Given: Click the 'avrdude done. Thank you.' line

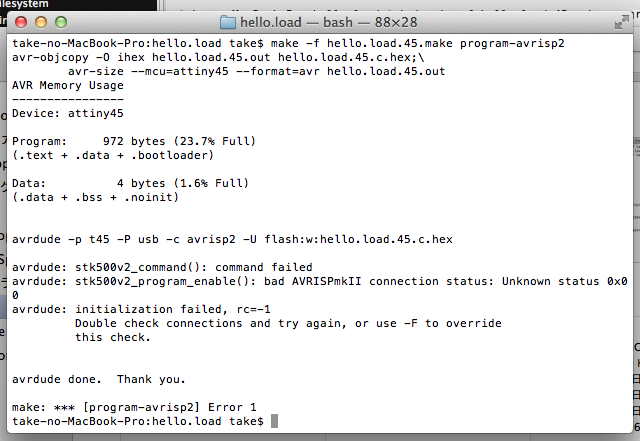Looking at the screenshot, I should point(99,379).
